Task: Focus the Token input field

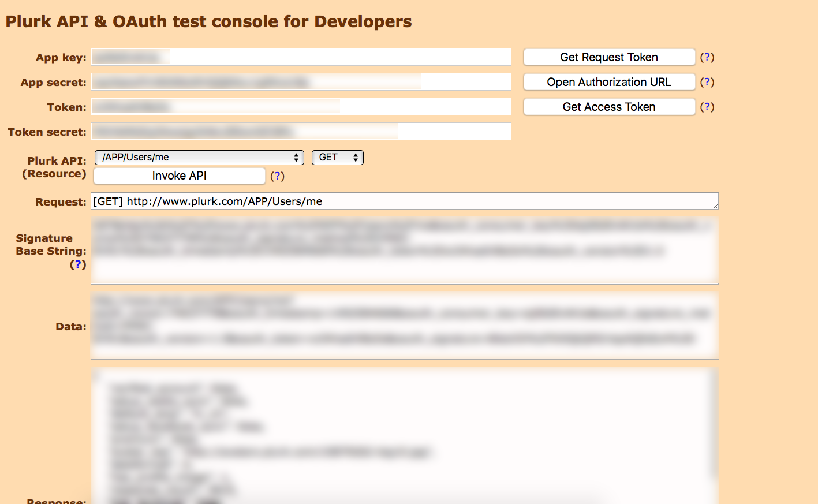Action: coord(301,107)
